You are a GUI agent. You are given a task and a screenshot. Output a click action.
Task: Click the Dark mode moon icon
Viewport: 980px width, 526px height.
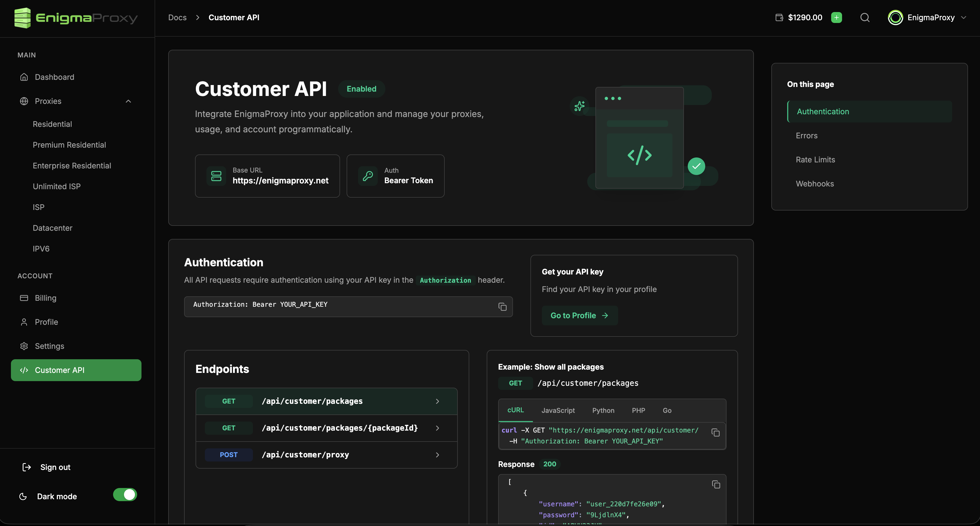point(23,496)
